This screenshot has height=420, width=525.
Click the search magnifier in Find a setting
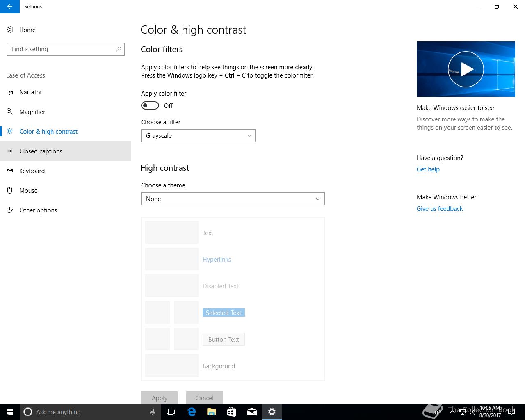coord(119,49)
